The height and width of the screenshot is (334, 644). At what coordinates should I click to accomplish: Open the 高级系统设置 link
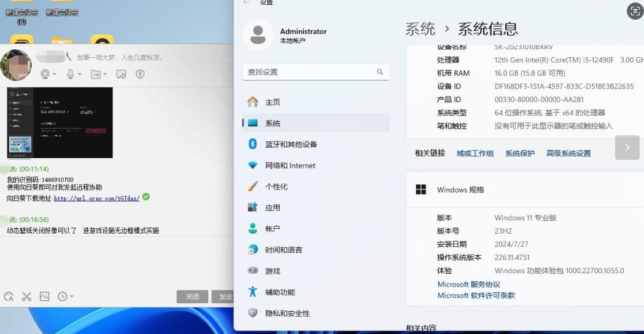tap(568, 153)
